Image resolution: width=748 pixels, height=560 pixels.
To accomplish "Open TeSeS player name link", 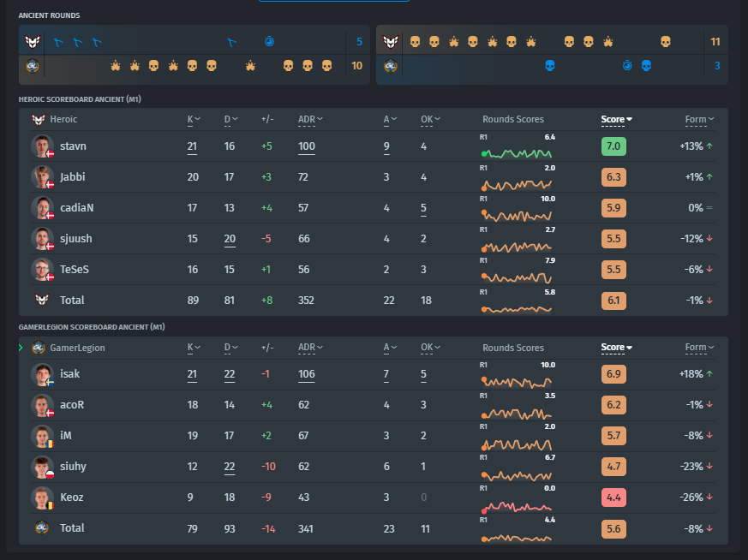I will pyautogui.click(x=75, y=269).
